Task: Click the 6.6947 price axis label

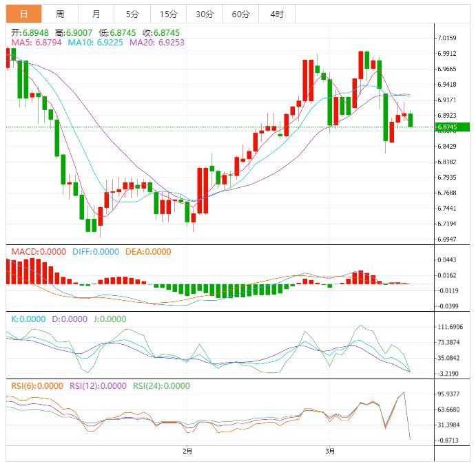Action: pos(446,239)
